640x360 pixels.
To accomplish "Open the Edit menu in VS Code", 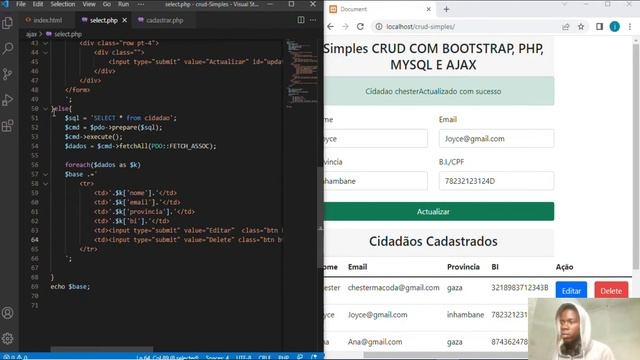I will [x=38, y=4].
